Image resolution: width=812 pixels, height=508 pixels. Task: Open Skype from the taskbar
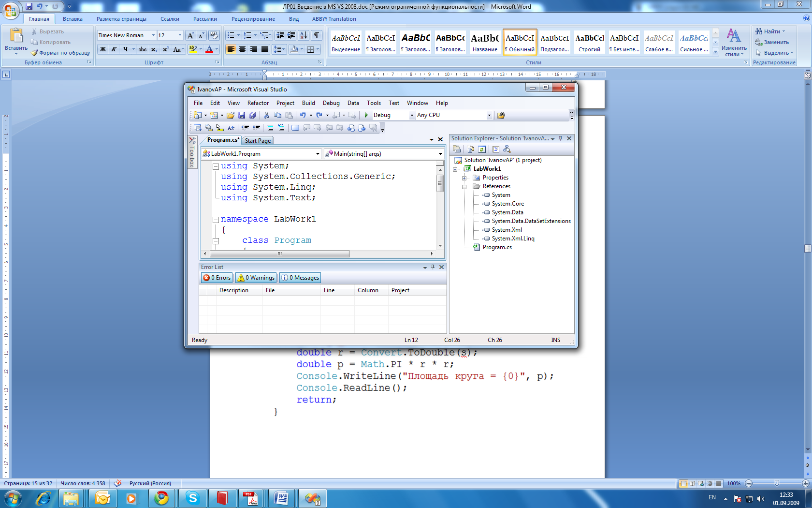[193, 498]
